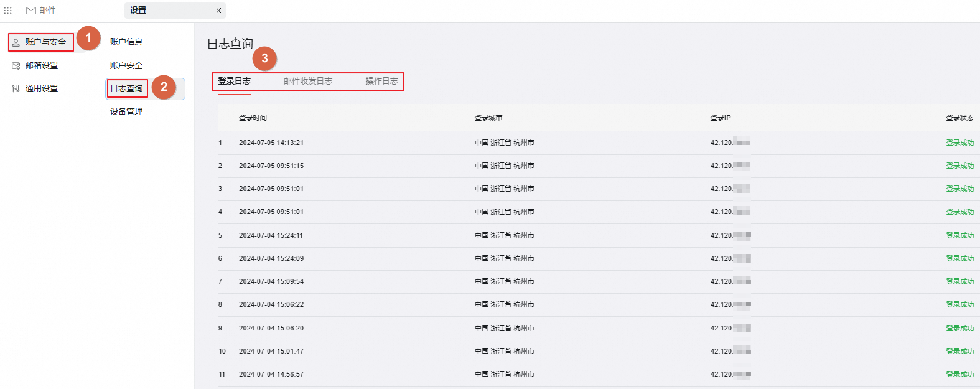
Task: Click the 账户与安全 person icon
Action: [16, 42]
